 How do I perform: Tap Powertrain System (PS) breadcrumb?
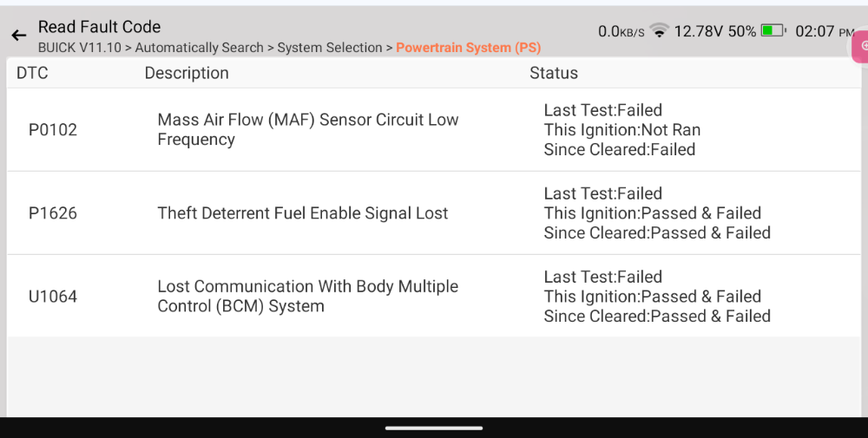click(469, 48)
